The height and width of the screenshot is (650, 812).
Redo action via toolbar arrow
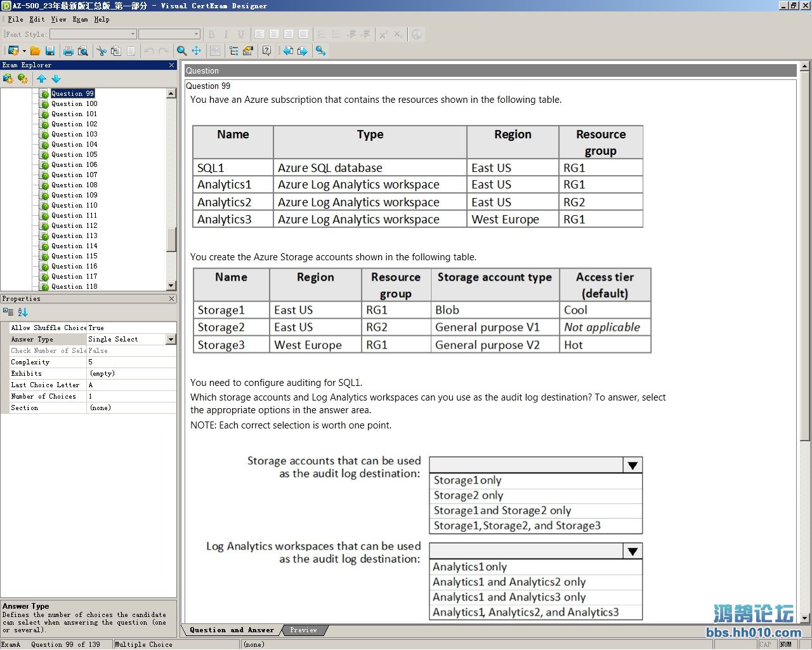[164, 51]
